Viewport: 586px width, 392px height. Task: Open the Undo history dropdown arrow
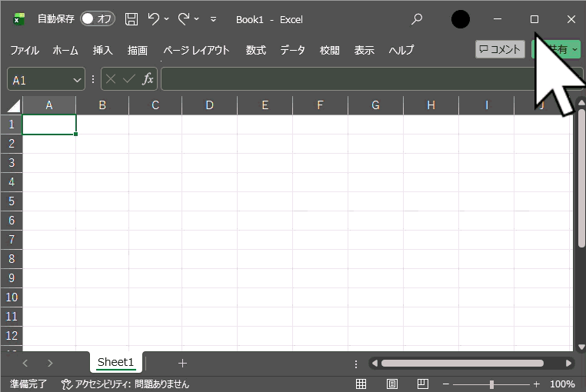pos(167,18)
